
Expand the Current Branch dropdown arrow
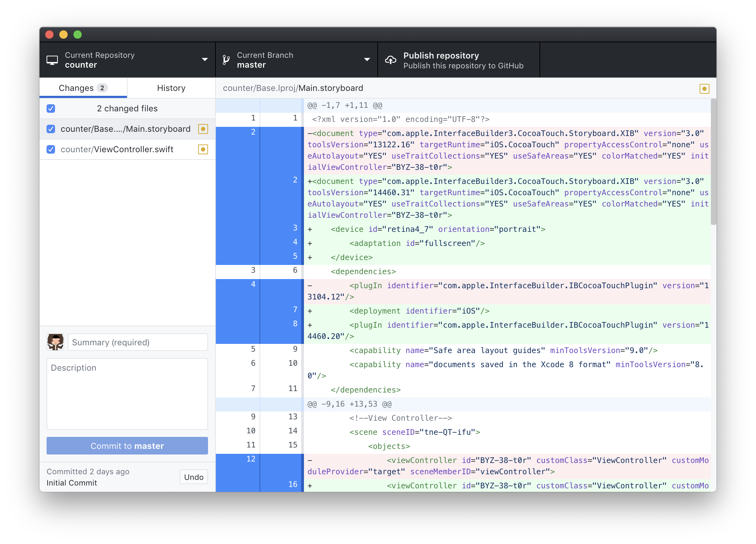tap(367, 60)
